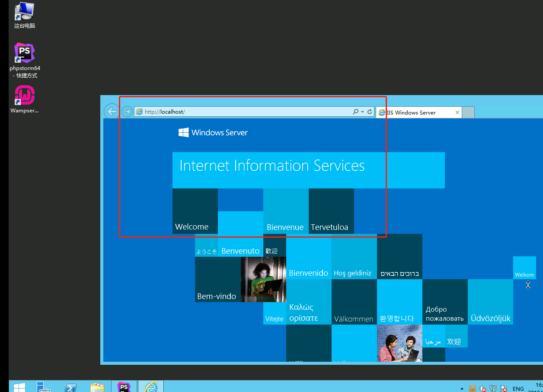Open File Explorer from the taskbar
The image size is (543, 392).
97,386
